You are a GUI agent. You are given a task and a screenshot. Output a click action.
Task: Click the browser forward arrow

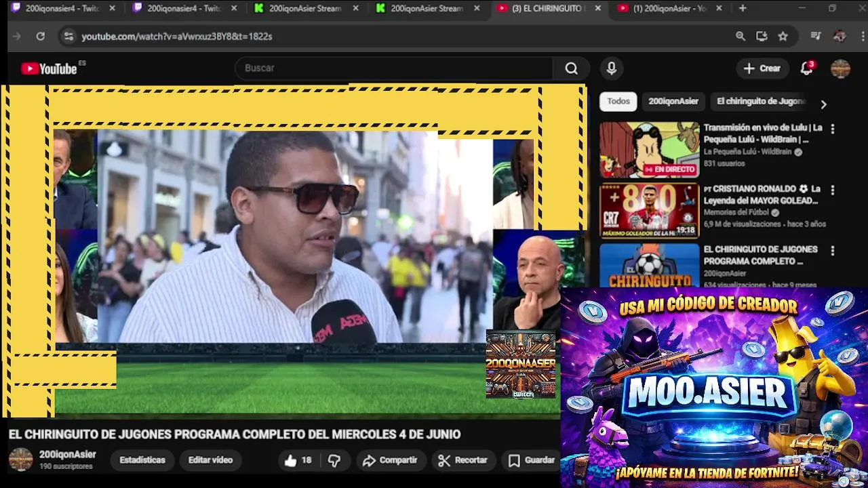17,37
